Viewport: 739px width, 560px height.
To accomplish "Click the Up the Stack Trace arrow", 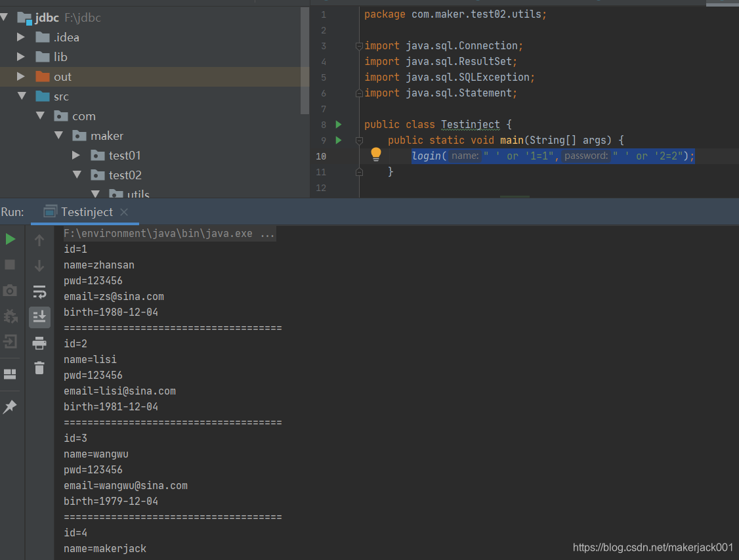I will [x=39, y=240].
